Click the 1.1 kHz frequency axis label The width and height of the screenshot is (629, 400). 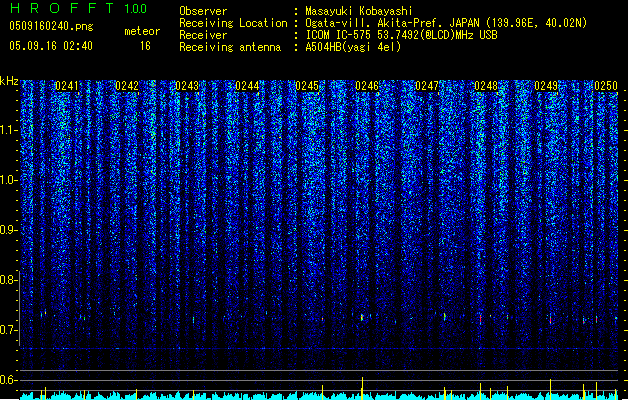click(9, 130)
